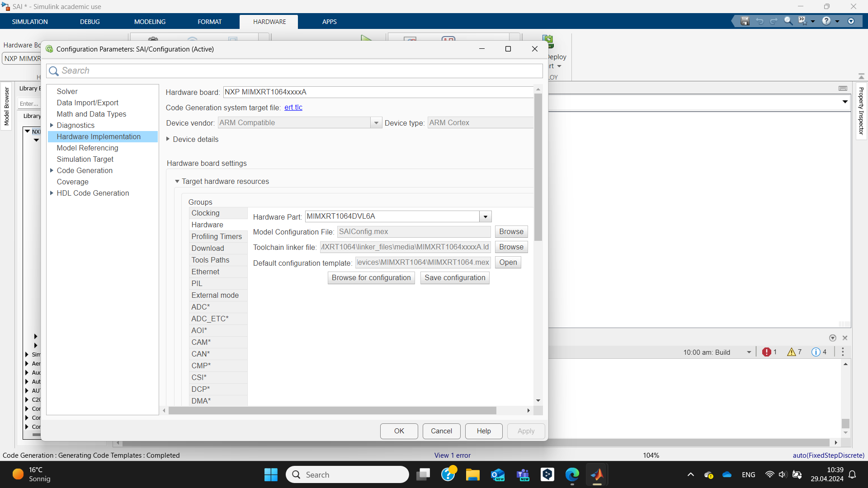Switch to the MODELING ribbon tab
The width and height of the screenshot is (868, 488).
coord(150,22)
